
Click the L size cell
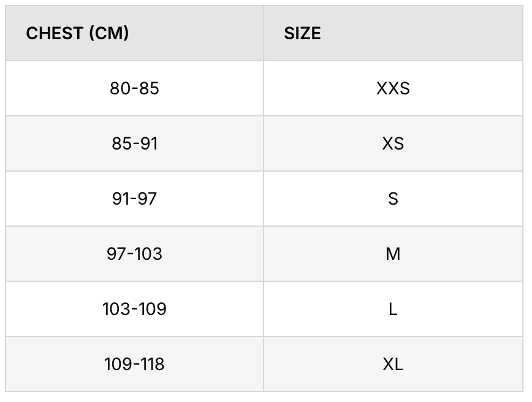click(393, 309)
